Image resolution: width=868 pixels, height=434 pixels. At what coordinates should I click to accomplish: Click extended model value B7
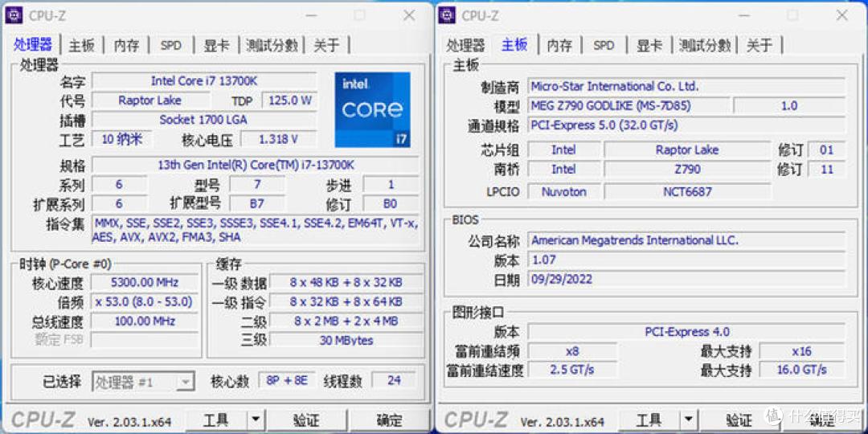257,203
